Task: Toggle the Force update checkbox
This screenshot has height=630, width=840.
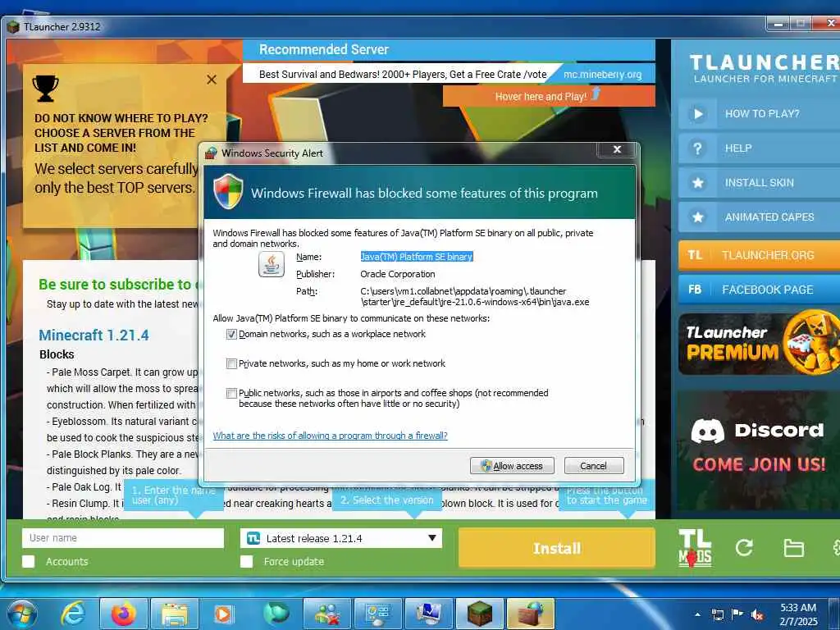Action: [246, 561]
